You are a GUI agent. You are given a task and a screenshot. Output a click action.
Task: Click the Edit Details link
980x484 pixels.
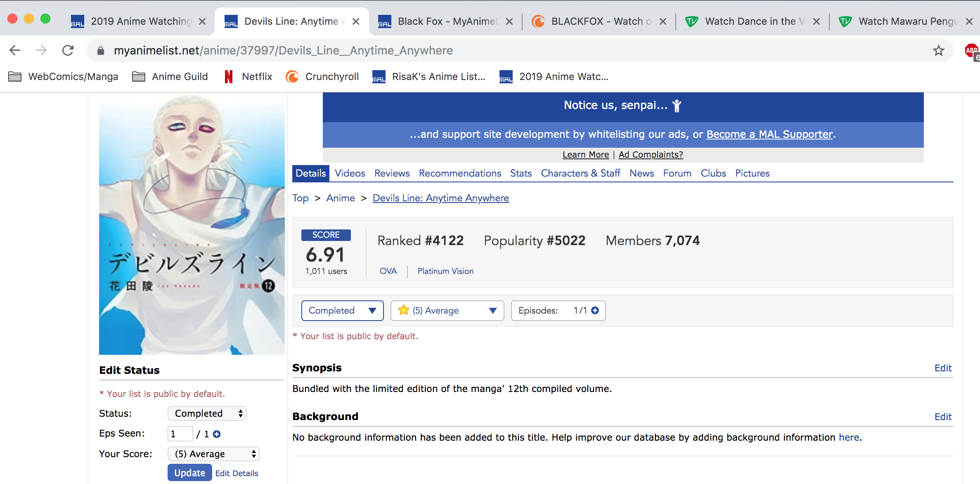click(237, 473)
